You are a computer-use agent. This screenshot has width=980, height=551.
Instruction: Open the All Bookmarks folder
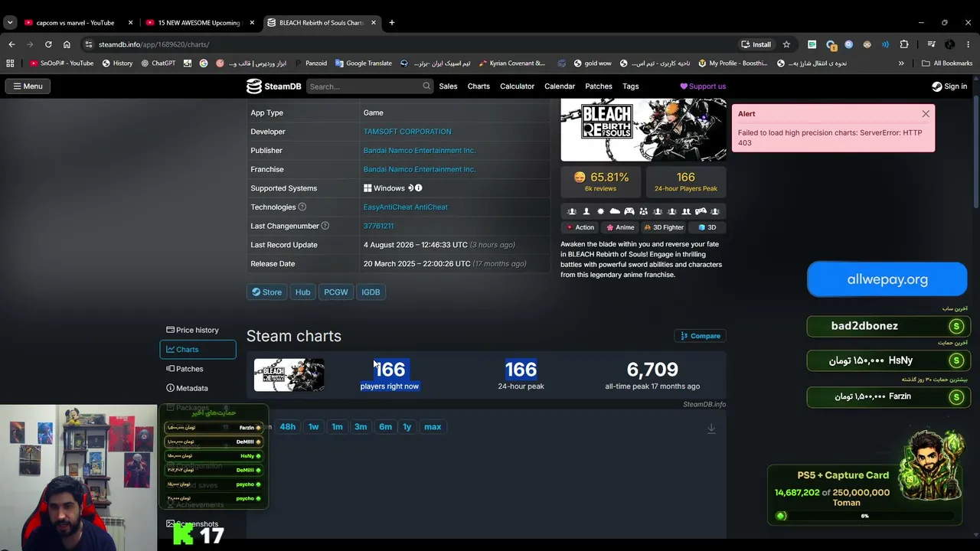pos(947,64)
